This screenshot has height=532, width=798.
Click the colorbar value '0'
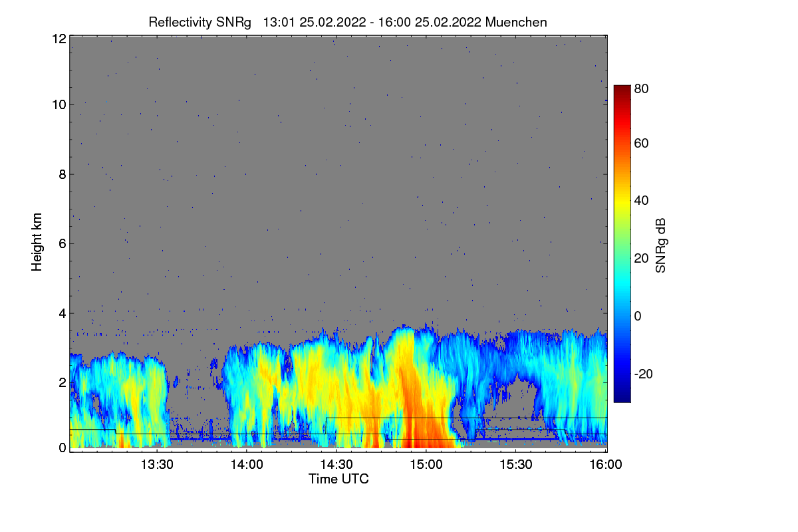[638, 316]
